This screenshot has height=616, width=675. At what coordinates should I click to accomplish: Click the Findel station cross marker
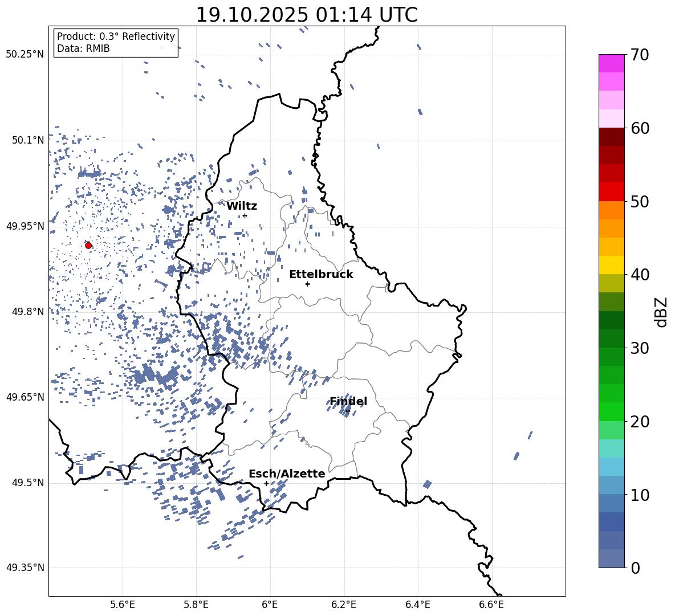[348, 411]
